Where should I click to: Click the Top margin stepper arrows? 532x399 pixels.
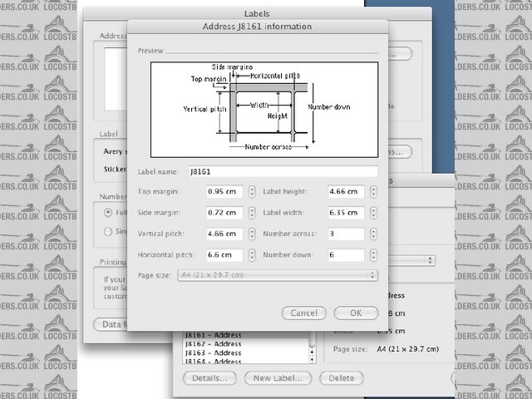coord(250,191)
